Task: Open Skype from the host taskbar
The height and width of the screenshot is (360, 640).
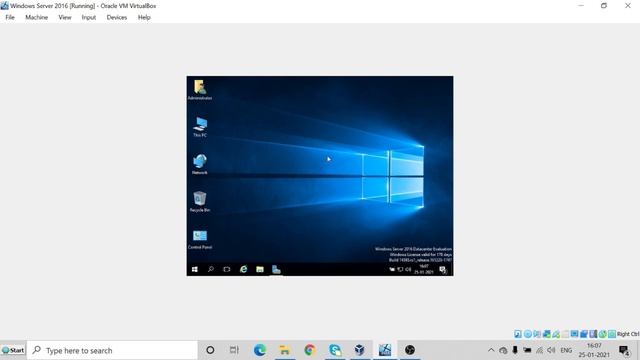Action: (335, 350)
